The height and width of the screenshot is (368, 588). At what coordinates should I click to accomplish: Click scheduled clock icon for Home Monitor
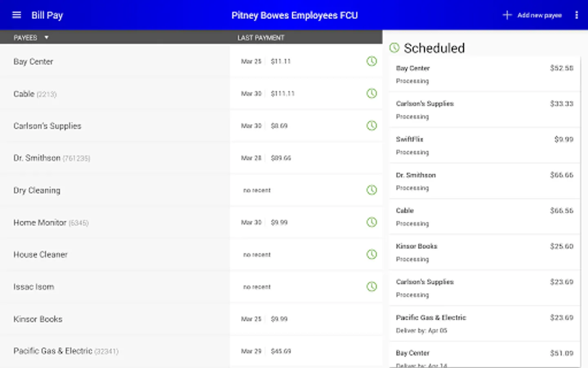click(x=372, y=222)
